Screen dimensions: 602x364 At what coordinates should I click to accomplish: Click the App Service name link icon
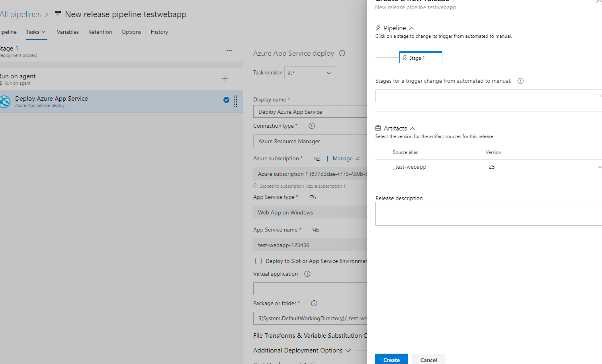click(316, 230)
